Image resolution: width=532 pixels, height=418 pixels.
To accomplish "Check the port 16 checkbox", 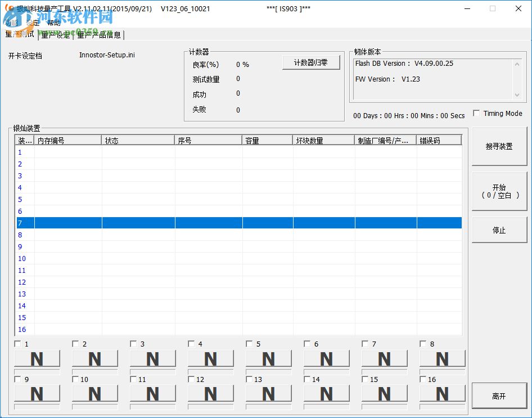I will (422, 379).
